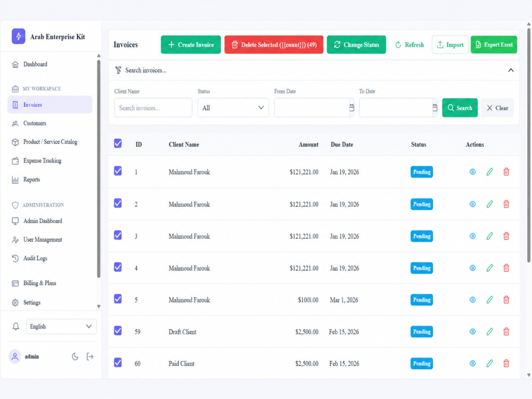Screen dimensions: 532x399
Task: Open Customers in the sidebar
Action: click(x=49, y=123)
